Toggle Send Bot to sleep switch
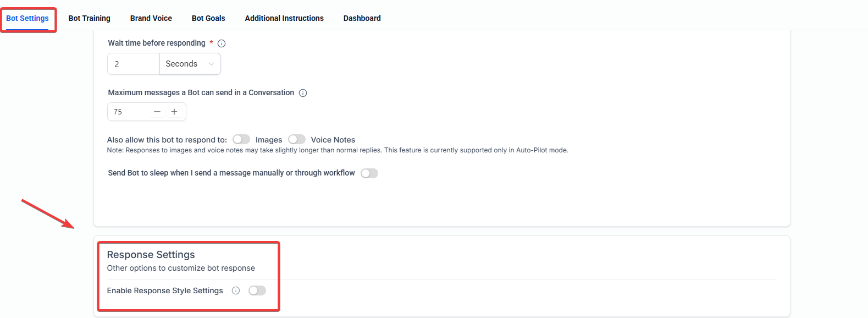The height and width of the screenshot is (318, 868). tap(369, 173)
